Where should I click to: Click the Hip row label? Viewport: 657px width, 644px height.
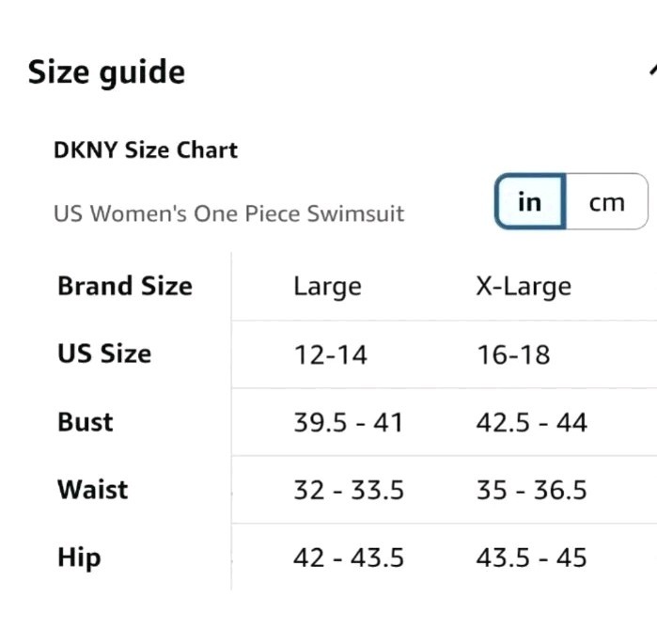pos(79,558)
